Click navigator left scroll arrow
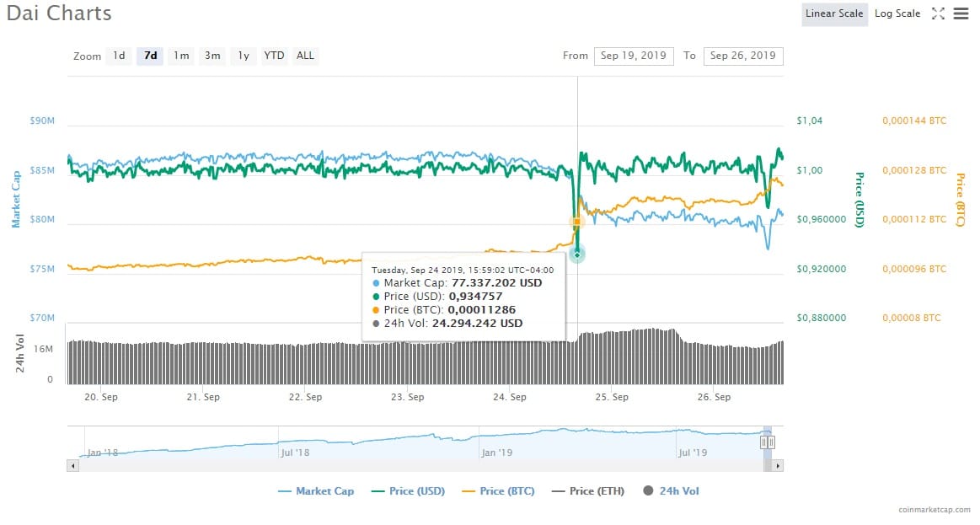Screen dimensions: 980x525 tap(73, 466)
